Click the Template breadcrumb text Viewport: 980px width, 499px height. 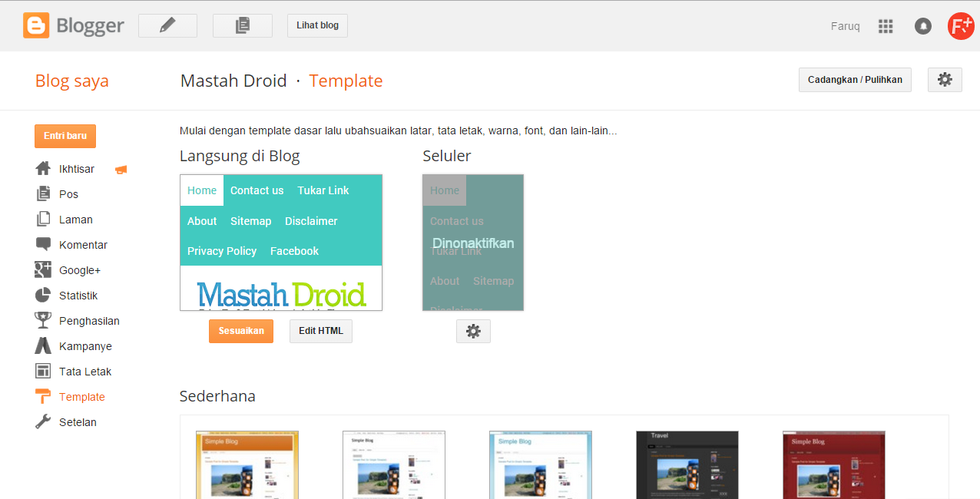(x=346, y=81)
